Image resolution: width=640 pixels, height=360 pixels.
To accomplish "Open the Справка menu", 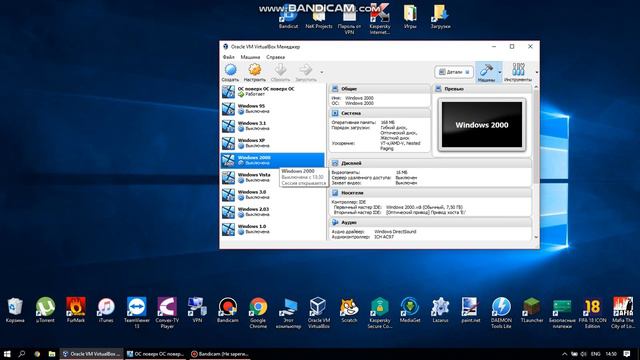I will [276, 57].
